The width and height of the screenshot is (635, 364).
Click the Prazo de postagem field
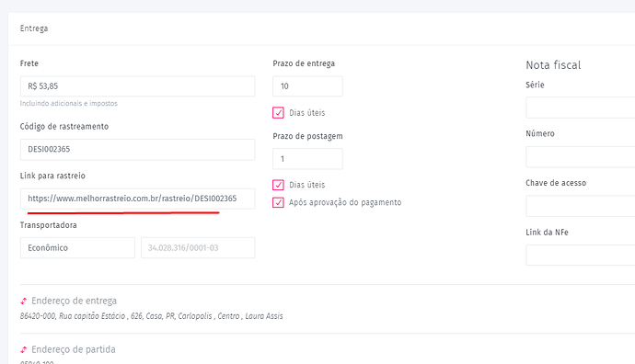point(307,158)
